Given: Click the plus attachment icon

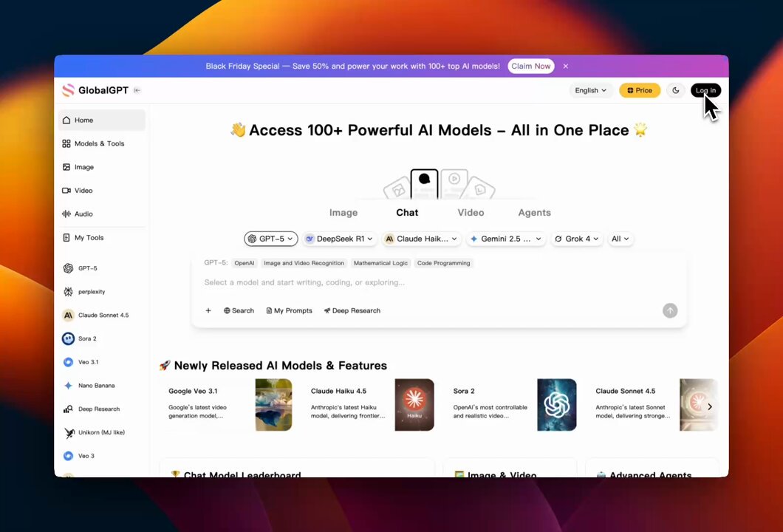Looking at the screenshot, I should coord(208,311).
